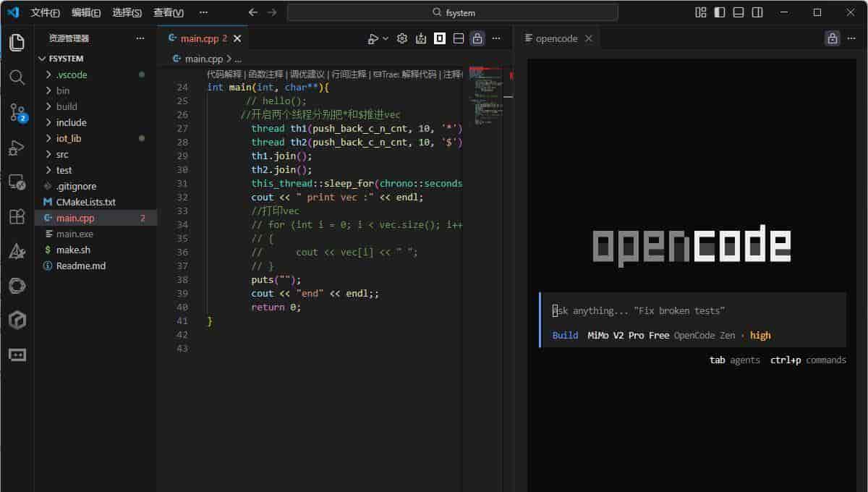Click the Split Editor icon
Screen dimensions: 868x492
click(458, 38)
